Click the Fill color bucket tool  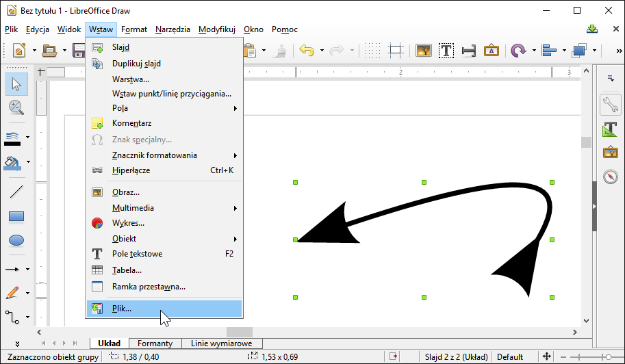12,162
